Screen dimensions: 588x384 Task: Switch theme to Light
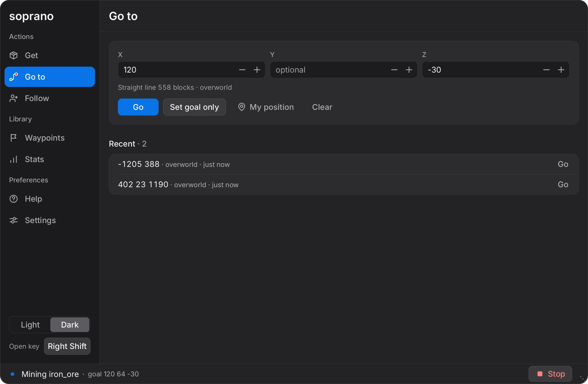click(30, 325)
